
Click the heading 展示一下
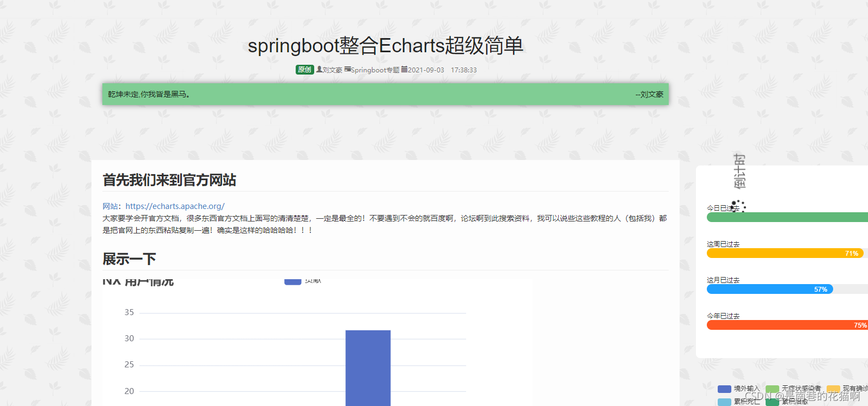click(129, 259)
